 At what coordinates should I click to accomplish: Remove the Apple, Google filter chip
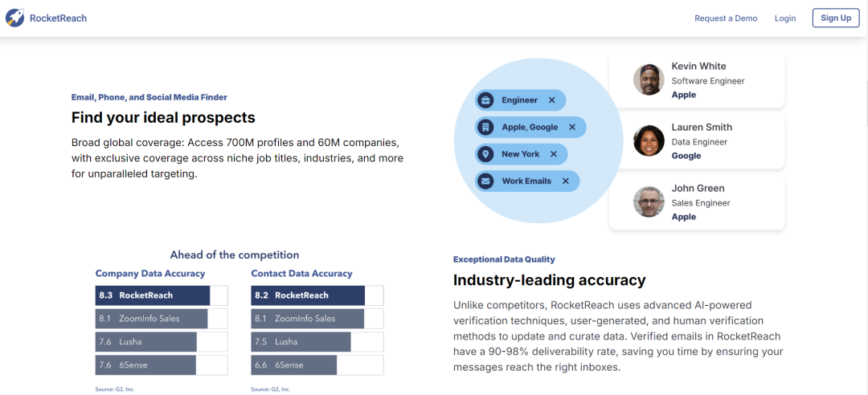(x=572, y=127)
